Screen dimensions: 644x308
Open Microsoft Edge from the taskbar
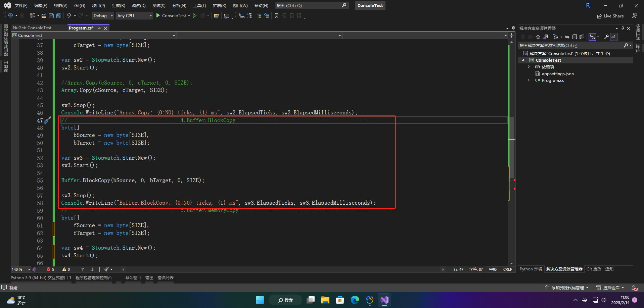pos(355,300)
